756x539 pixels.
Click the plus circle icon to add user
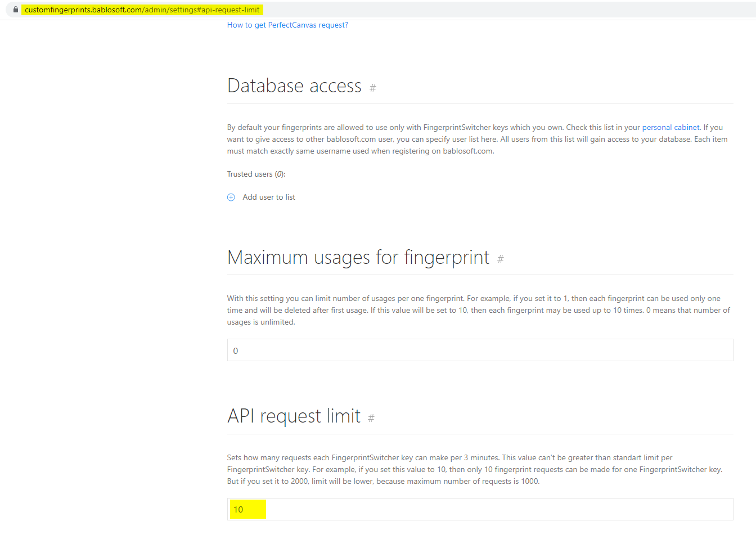coord(231,197)
